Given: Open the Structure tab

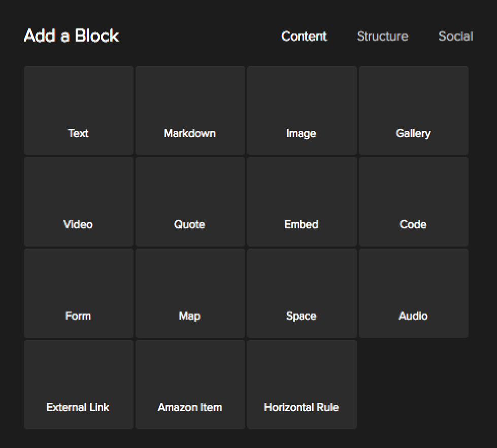Looking at the screenshot, I should (382, 37).
